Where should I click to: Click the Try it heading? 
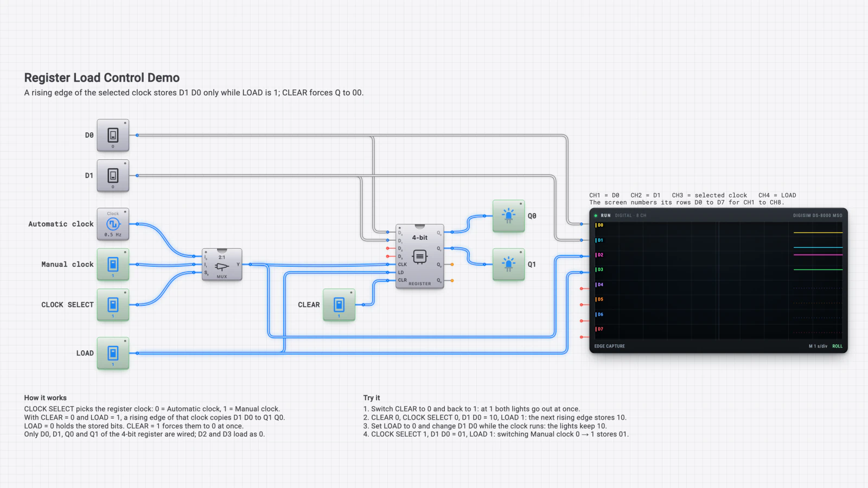click(372, 397)
